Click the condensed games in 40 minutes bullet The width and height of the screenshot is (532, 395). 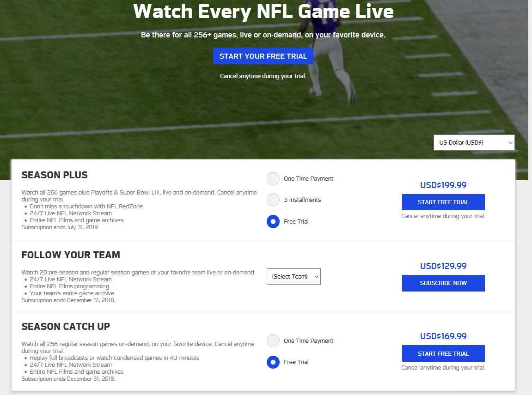click(x=115, y=358)
